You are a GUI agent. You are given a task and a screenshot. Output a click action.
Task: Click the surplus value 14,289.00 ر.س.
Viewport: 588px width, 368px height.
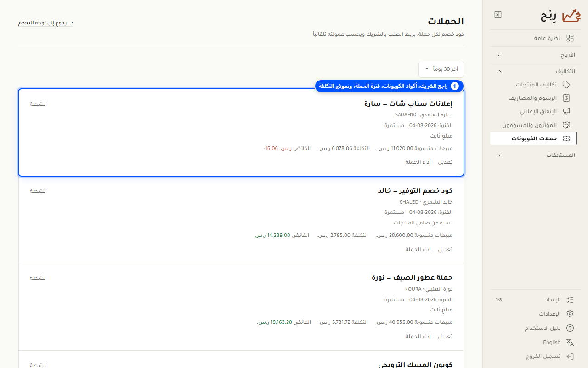(x=272, y=235)
